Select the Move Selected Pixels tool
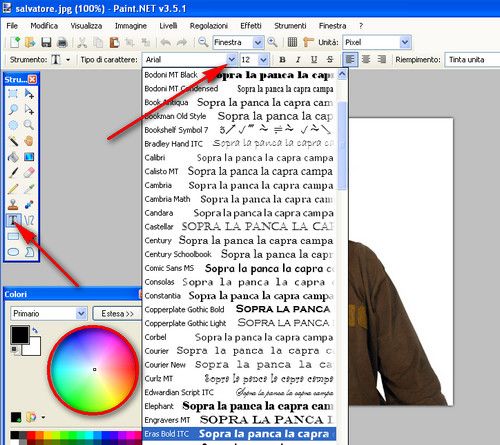This screenshot has width=500, height=445. point(29,94)
